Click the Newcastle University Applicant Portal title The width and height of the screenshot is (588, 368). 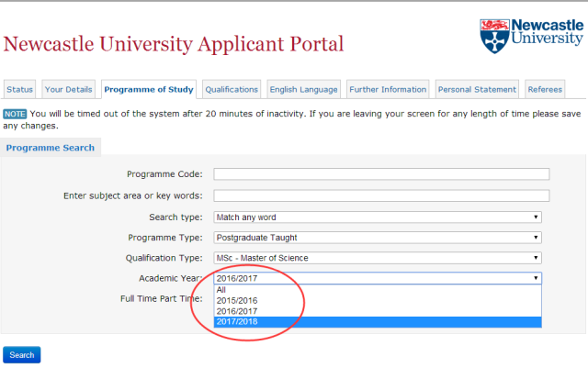tap(174, 45)
